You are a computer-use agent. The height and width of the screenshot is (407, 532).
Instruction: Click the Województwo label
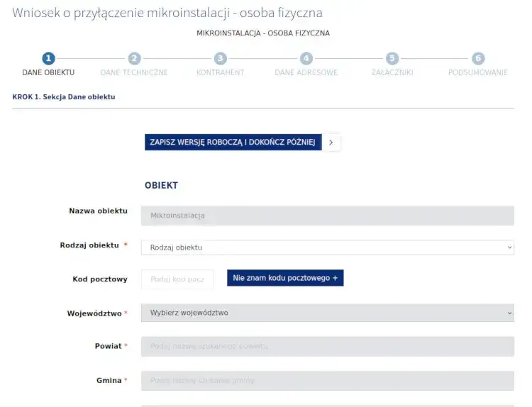coord(94,313)
